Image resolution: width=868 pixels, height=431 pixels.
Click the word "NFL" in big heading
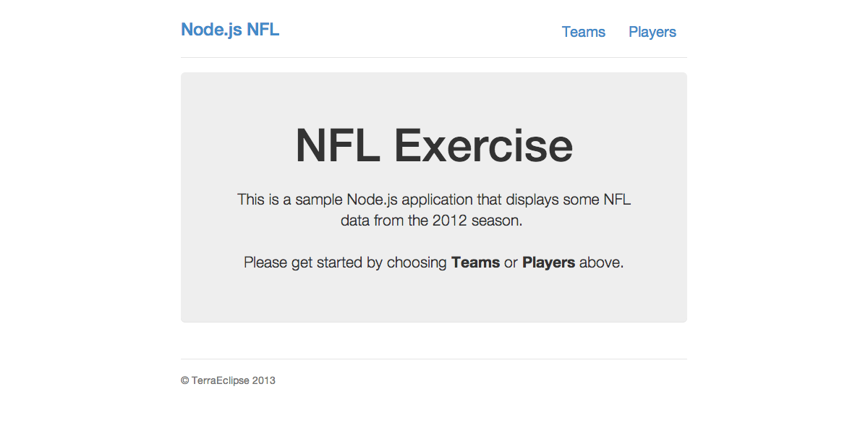tap(338, 145)
